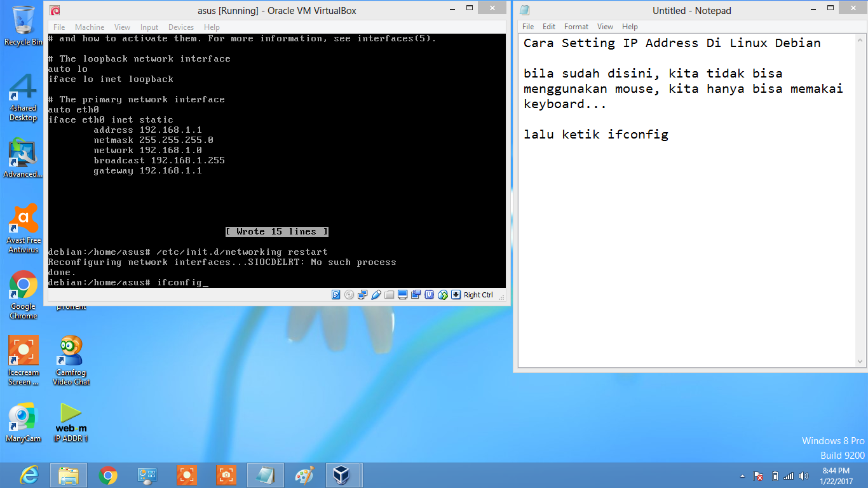This screenshot has height=488, width=868.
Task: Open the Shared Folders status icon
Action: [389, 294]
